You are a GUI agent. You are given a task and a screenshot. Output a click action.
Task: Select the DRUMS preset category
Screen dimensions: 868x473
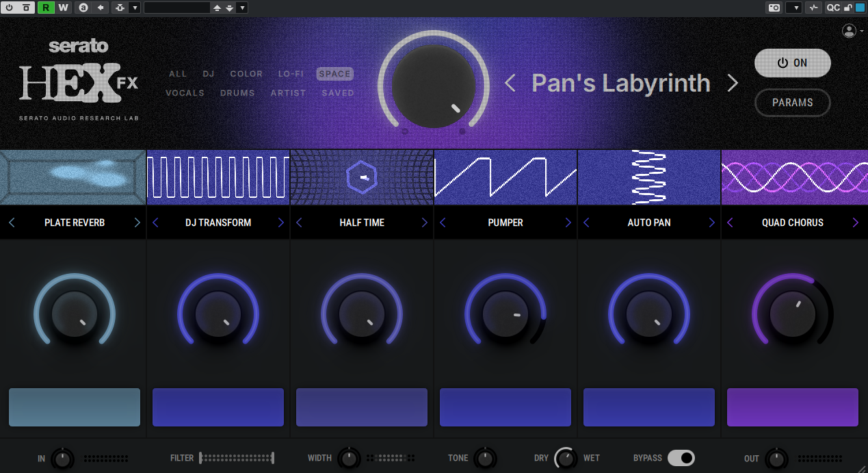(237, 93)
